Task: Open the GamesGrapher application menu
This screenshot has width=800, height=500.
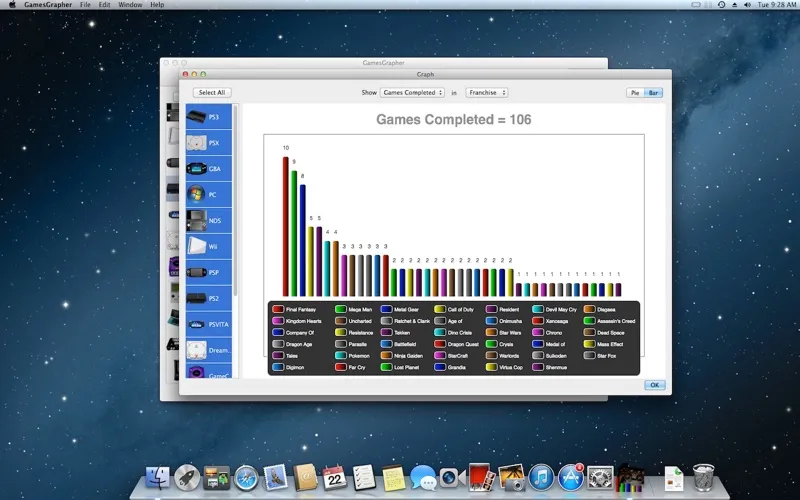Action: tap(48, 5)
